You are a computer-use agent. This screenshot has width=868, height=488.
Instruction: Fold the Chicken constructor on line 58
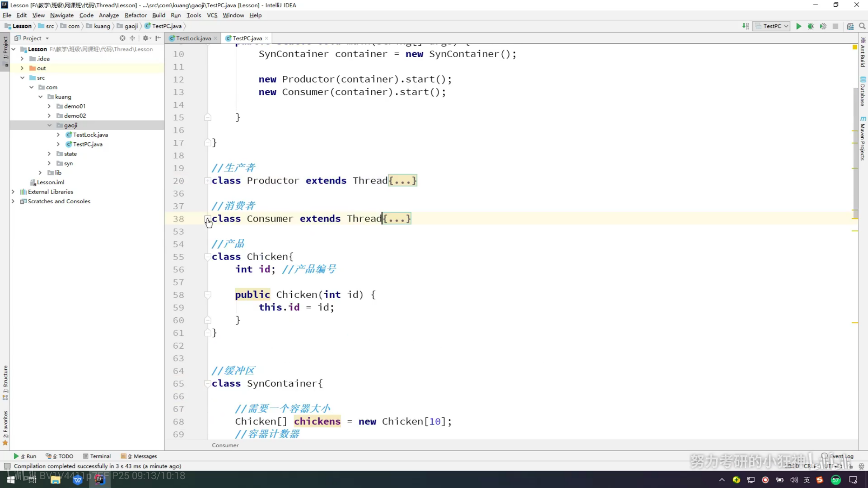208,295
